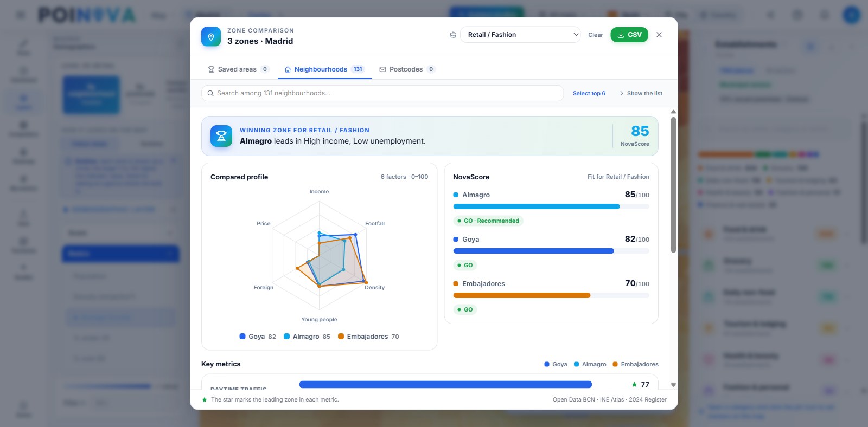Image resolution: width=868 pixels, height=427 pixels.
Task: Click the Young people axis label
Action: coord(319,320)
